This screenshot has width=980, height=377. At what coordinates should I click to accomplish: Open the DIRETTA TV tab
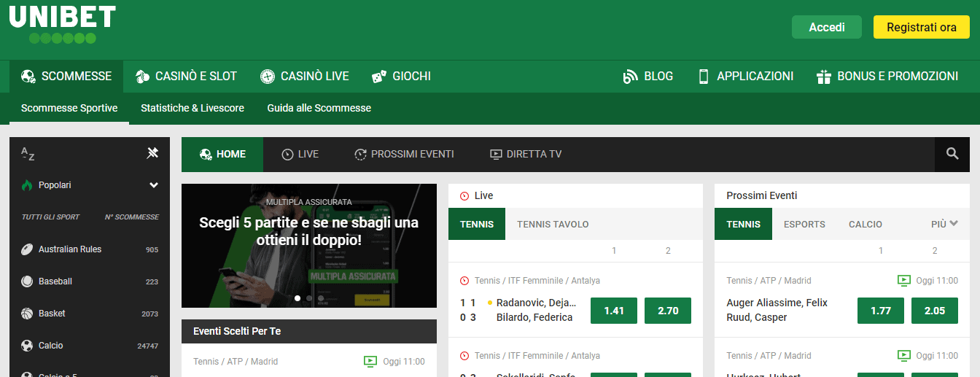tap(526, 154)
